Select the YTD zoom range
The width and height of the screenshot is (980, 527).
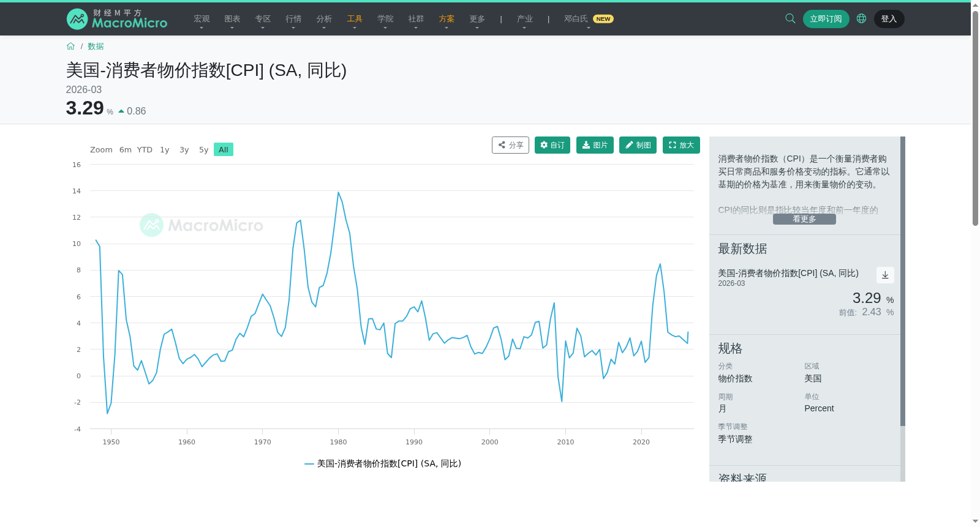(x=145, y=150)
